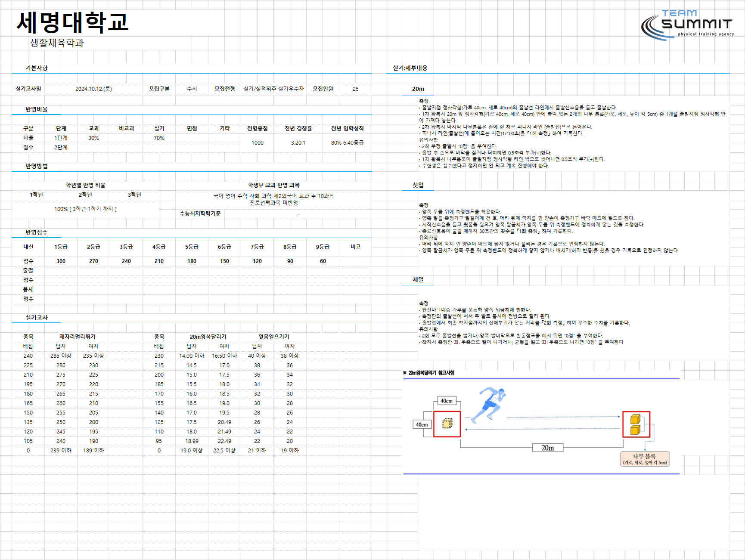Click the competition ratio 3.20:1 cell
This screenshot has height=560, width=745.
(x=298, y=143)
